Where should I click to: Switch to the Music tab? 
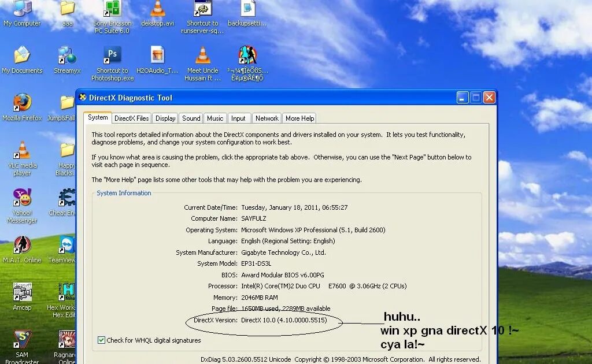coord(215,118)
